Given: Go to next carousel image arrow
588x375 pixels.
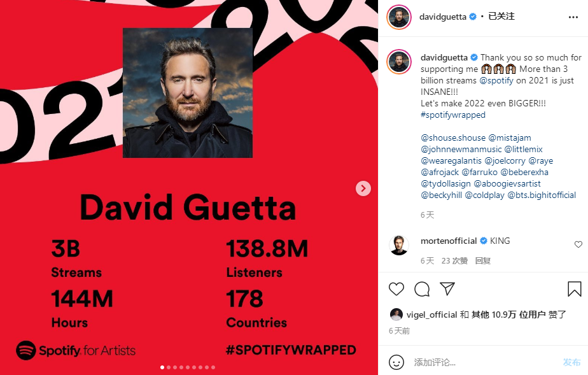Looking at the screenshot, I should 363,188.
